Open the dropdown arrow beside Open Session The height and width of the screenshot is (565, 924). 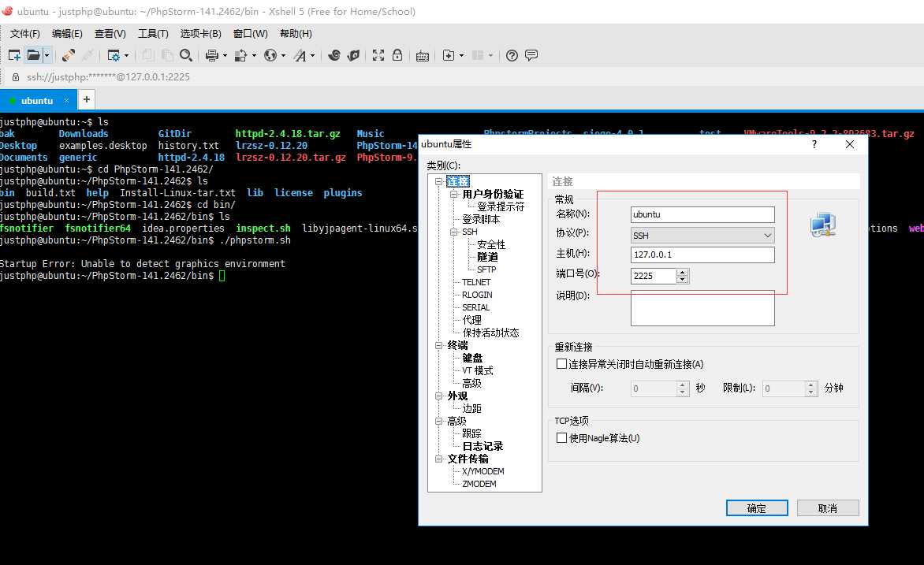coord(47,55)
